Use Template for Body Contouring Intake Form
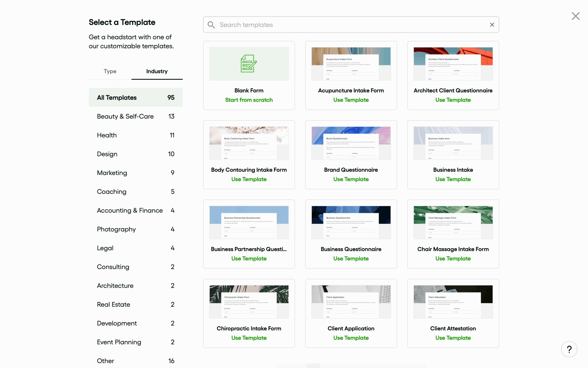The image size is (588, 368). click(x=249, y=179)
